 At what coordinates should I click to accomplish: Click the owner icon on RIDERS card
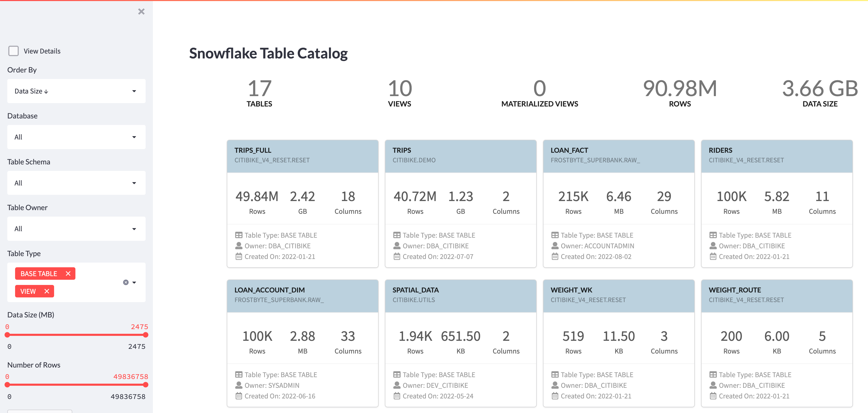pos(713,246)
